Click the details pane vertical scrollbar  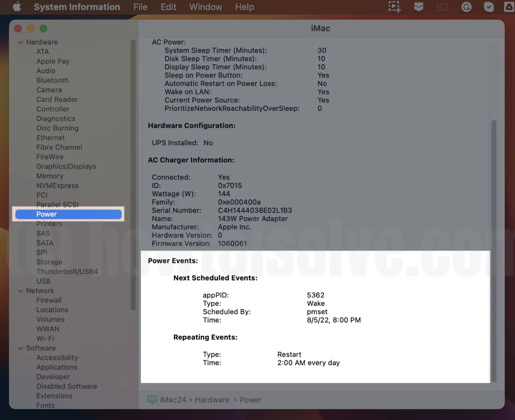coord(494,251)
